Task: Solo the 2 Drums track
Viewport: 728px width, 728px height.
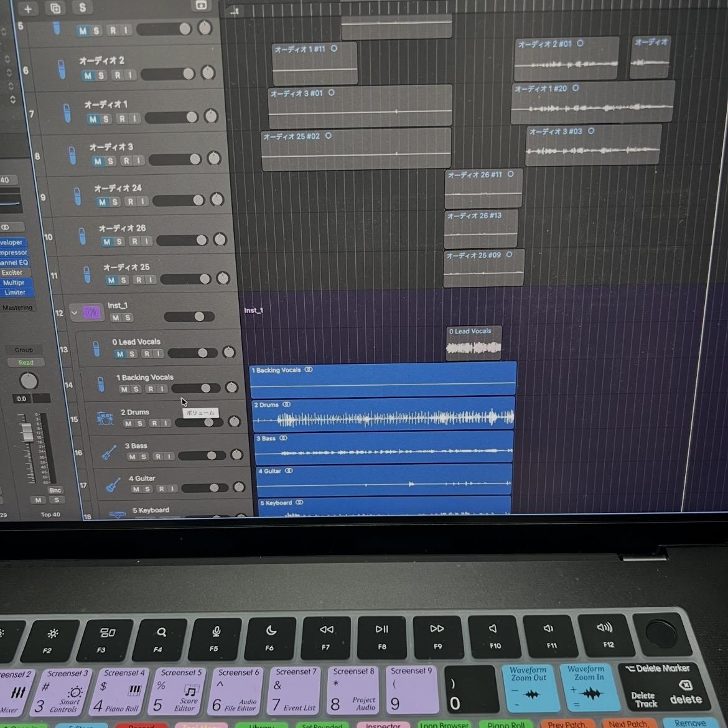Action: 140,423
